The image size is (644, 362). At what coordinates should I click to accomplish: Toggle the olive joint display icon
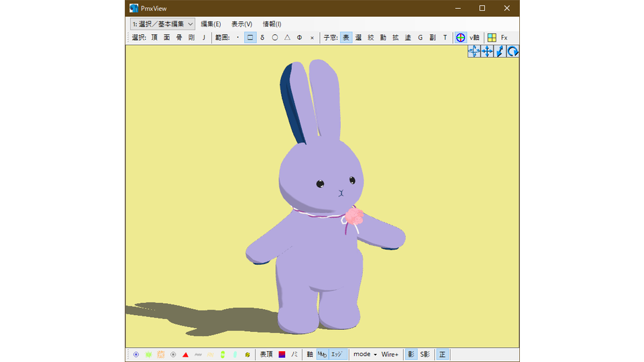(248, 355)
